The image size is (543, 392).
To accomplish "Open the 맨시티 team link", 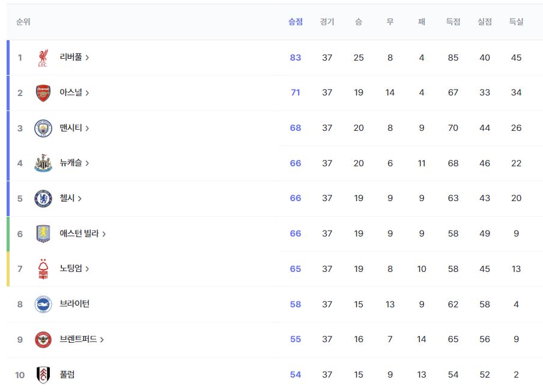I will click(71, 128).
